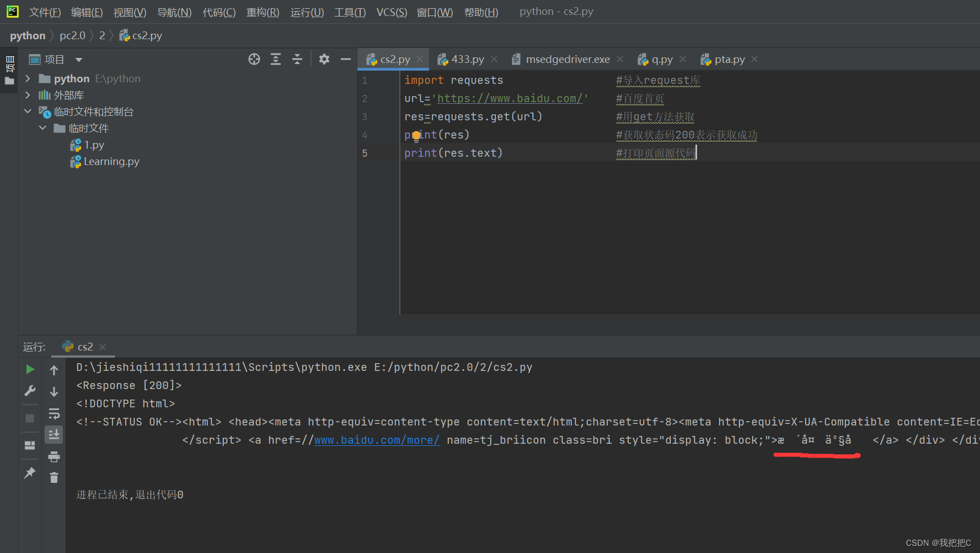The image size is (980, 553).
Task: Click the PyCharm logo icon
Action: pos(13,12)
